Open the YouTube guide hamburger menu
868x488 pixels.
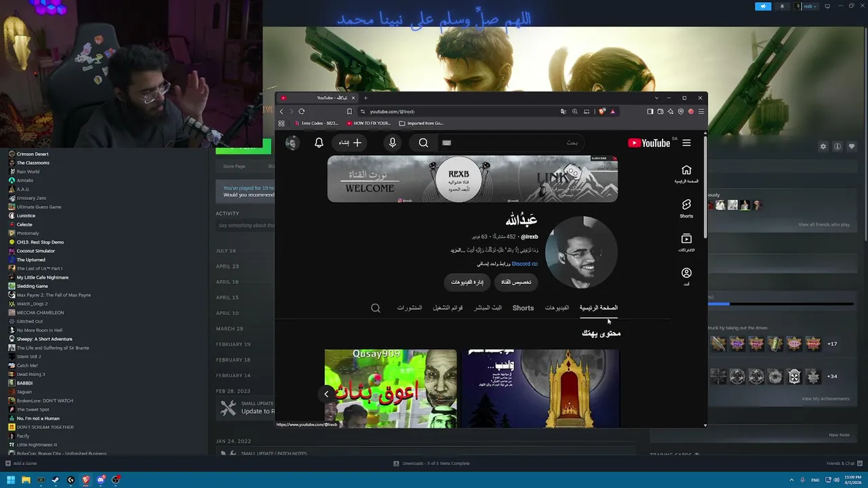coord(686,143)
